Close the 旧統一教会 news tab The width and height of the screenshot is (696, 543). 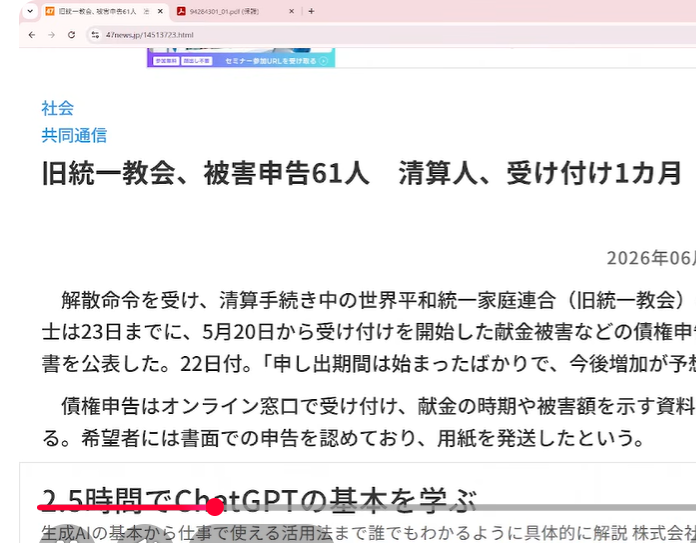[x=160, y=12]
